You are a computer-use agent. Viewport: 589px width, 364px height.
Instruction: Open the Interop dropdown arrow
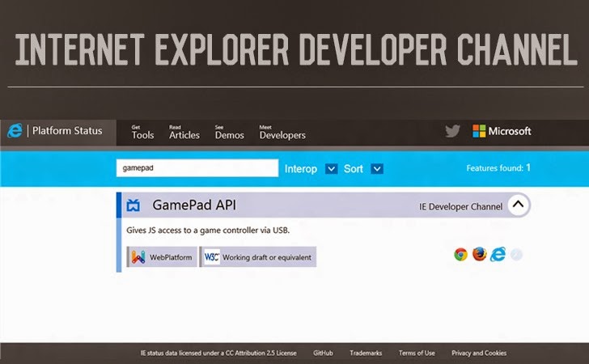(332, 169)
